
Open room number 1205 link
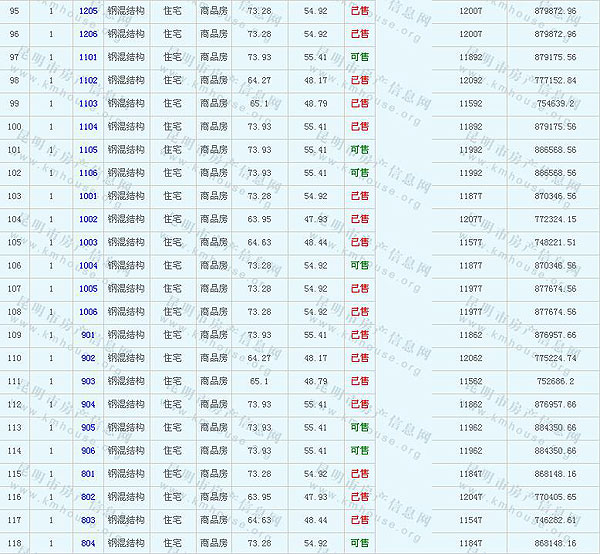[88, 11]
